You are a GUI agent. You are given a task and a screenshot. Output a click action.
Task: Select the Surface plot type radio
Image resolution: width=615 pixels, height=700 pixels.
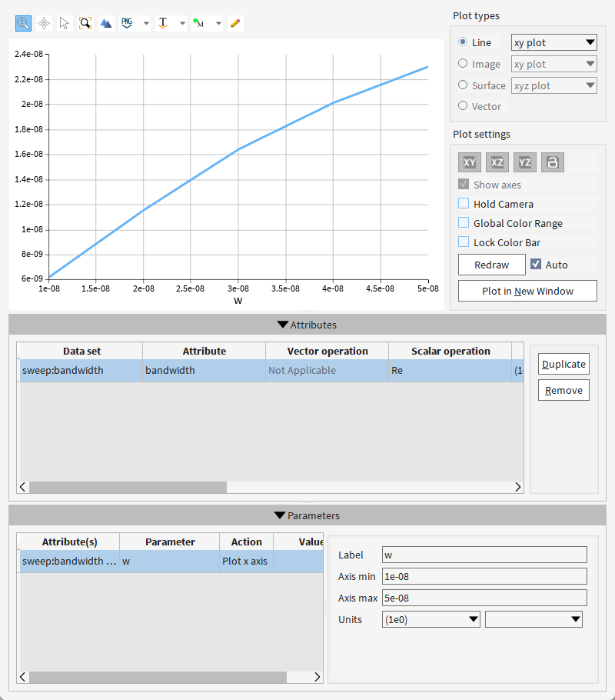point(463,85)
